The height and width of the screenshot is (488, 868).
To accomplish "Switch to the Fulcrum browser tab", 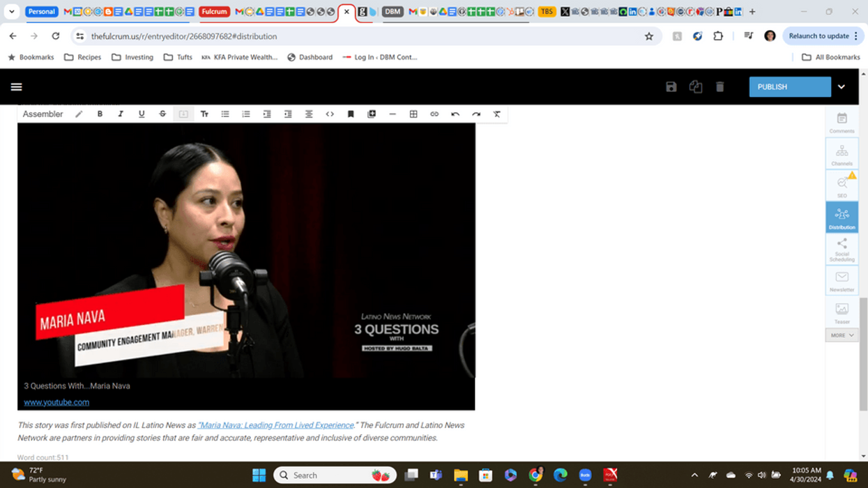I will click(x=214, y=11).
